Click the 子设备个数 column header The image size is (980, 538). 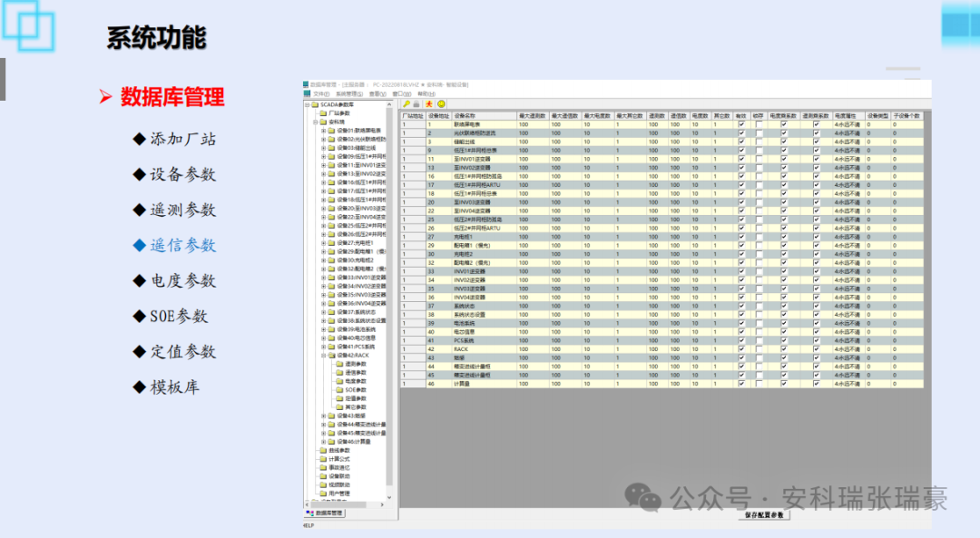coord(906,115)
